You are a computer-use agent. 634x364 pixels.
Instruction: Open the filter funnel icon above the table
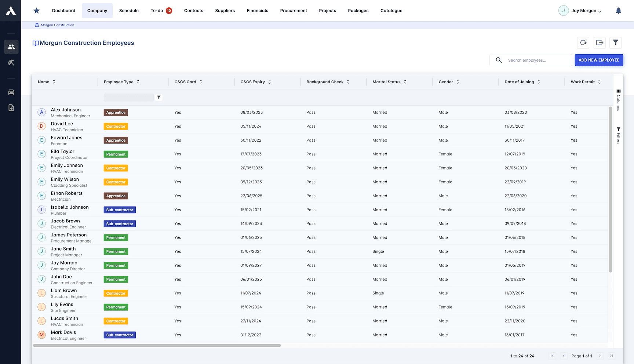[616, 43]
